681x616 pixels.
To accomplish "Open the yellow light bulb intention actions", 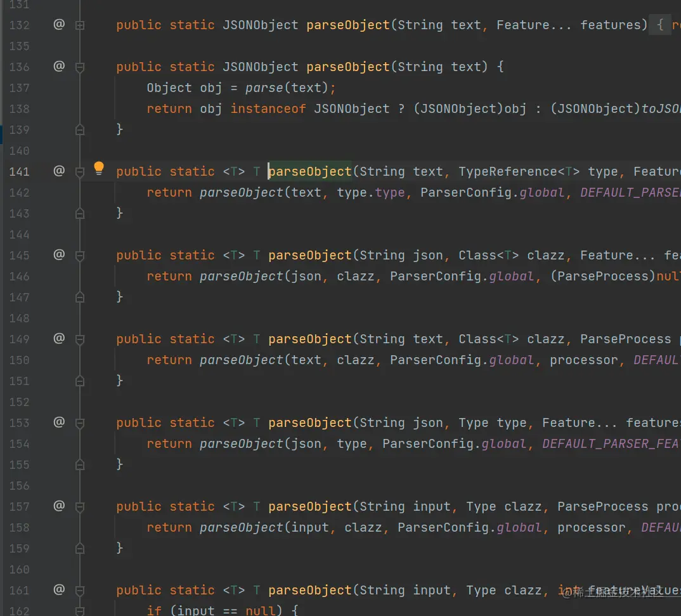I will [x=99, y=169].
